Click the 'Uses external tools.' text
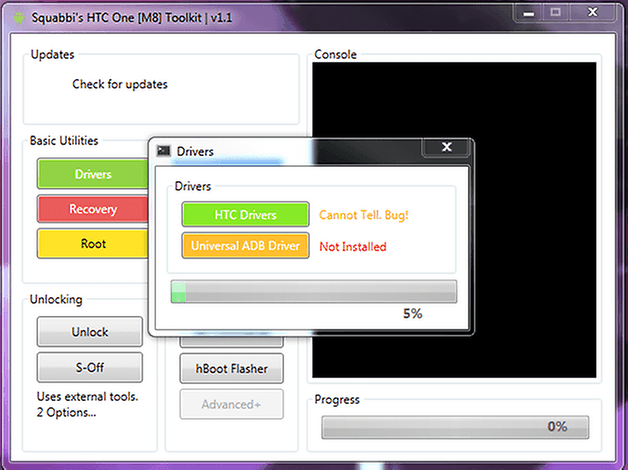Screen dimensions: 628x470 click(x=87, y=396)
